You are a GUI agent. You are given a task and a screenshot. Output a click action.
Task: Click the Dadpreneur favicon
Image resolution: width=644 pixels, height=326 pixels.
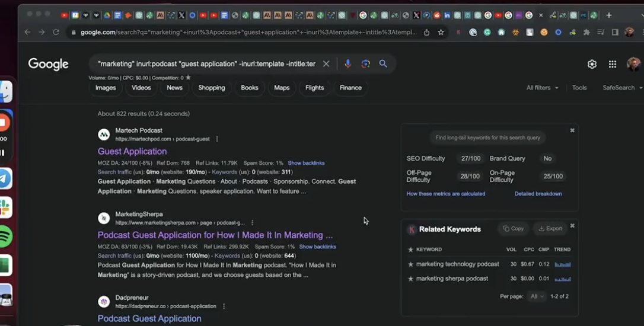click(104, 302)
